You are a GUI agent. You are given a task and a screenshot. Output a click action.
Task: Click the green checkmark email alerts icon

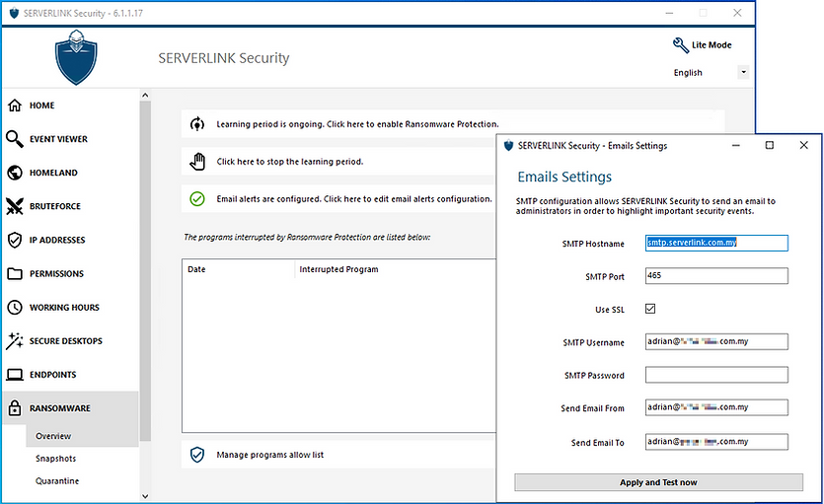[x=197, y=199]
